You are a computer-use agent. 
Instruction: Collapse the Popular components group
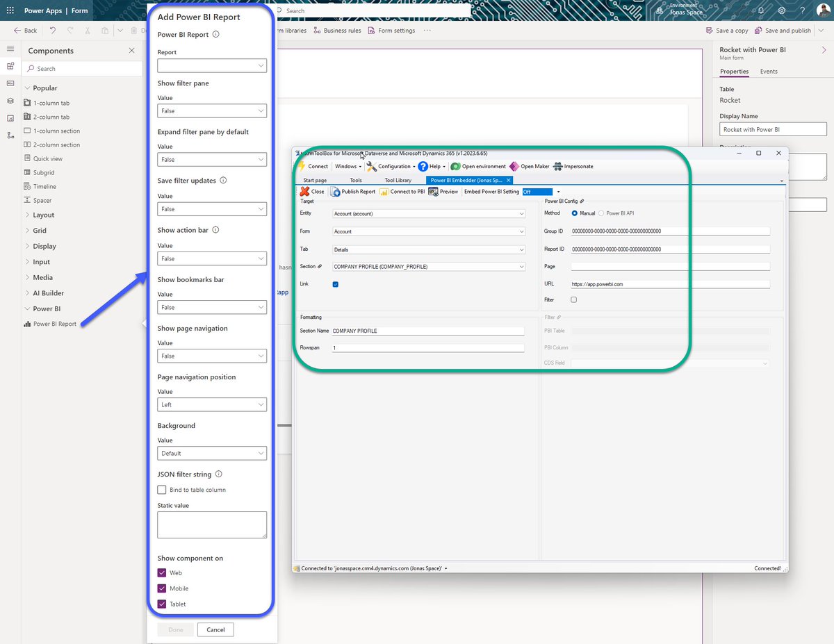pos(28,88)
